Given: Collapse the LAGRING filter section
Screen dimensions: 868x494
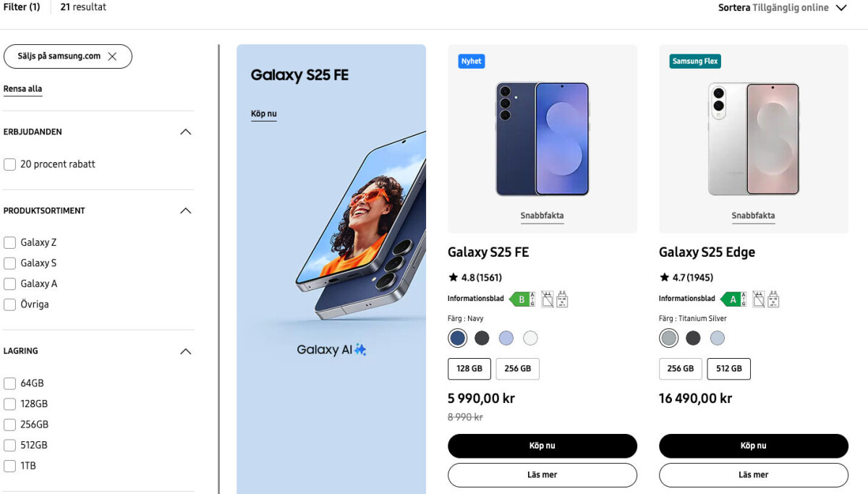Looking at the screenshot, I should click(x=185, y=352).
